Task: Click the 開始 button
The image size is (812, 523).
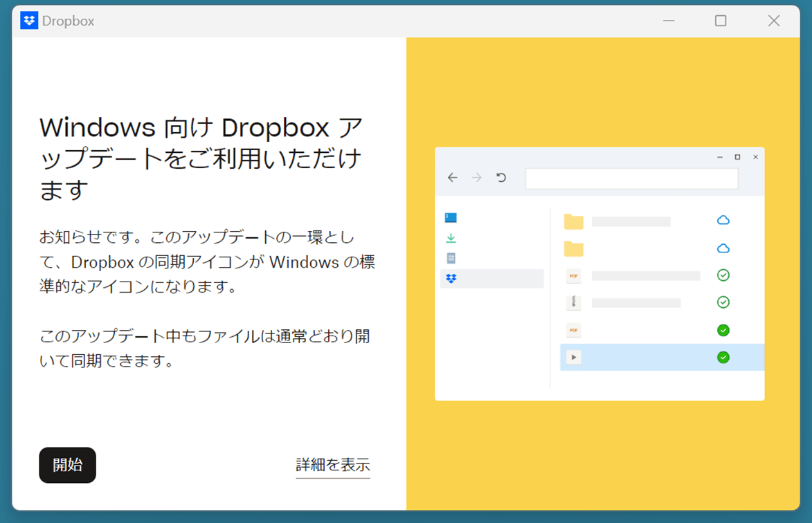Action: 67,465
